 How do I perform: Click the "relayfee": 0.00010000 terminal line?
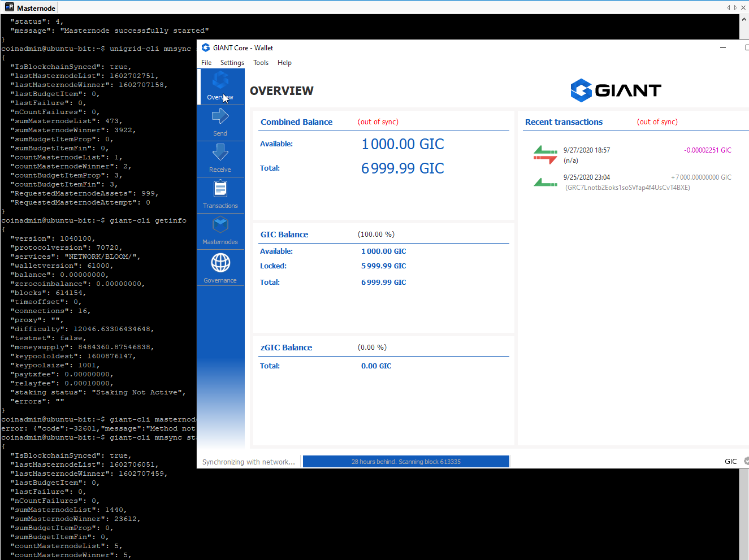click(62, 383)
